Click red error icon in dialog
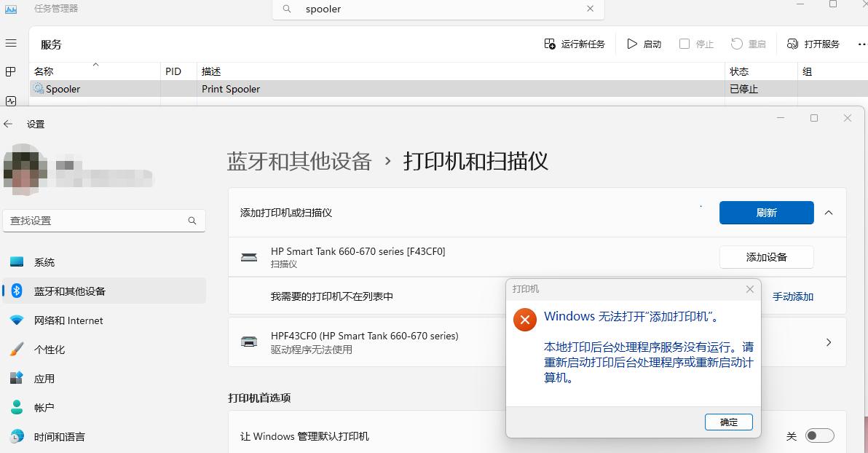 pos(525,320)
